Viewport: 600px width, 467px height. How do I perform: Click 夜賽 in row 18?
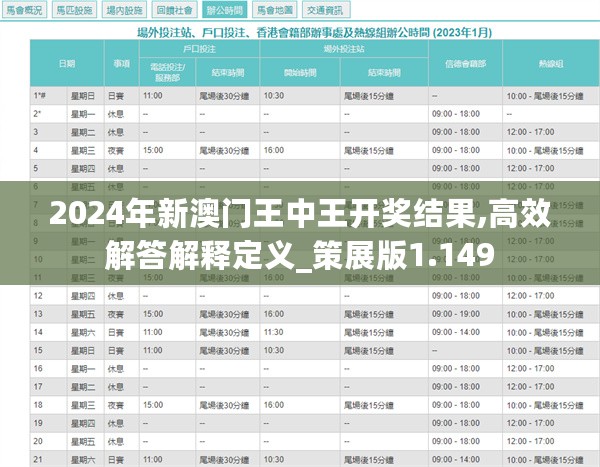(x=122, y=404)
